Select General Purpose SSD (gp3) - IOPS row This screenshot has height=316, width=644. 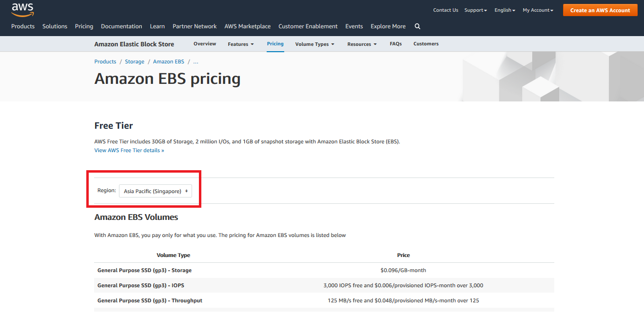tap(324, 285)
